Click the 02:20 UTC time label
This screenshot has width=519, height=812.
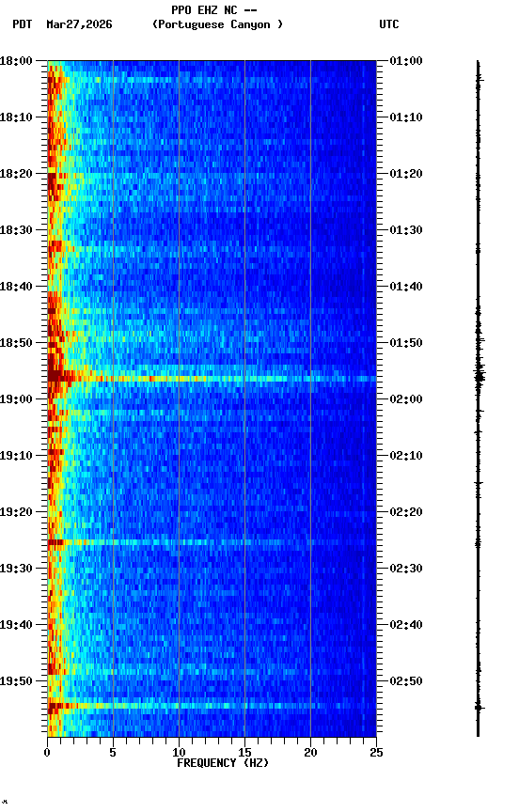(406, 512)
